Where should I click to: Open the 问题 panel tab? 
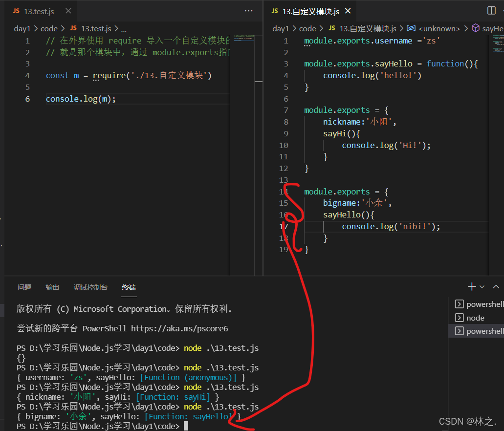pos(24,287)
